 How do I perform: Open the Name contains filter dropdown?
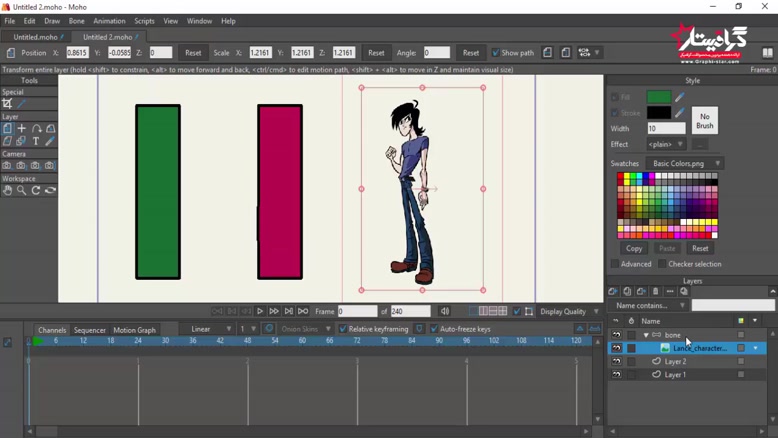coord(649,306)
